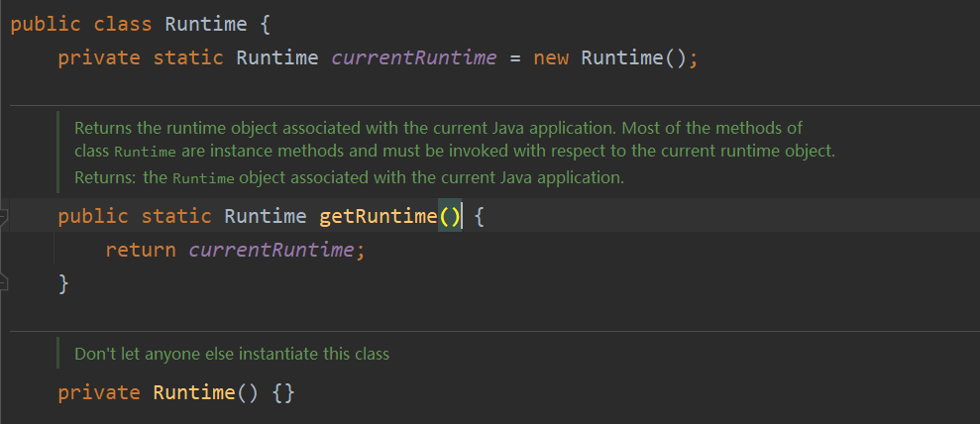This screenshot has height=424, width=980.
Task: Click the 'class' keyword
Action: pyautogui.click(x=123, y=25)
